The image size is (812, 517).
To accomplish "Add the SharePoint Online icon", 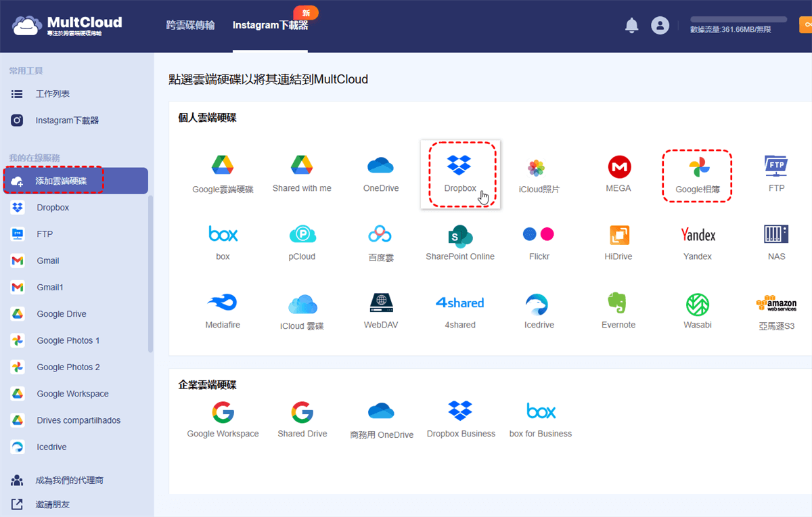I will coord(459,235).
